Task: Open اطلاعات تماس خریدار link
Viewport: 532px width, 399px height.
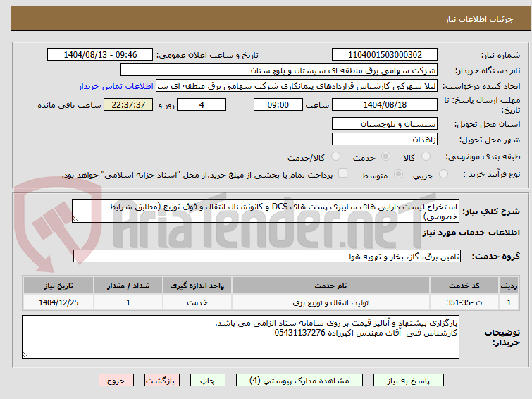Action: point(116,86)
